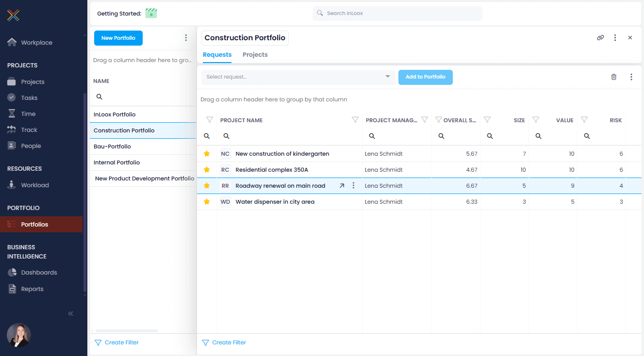The height and width of the screenshot is (356, 644).
Task: Click the delete trash icon
Action: pyautogui.click(x=614, y=77)
